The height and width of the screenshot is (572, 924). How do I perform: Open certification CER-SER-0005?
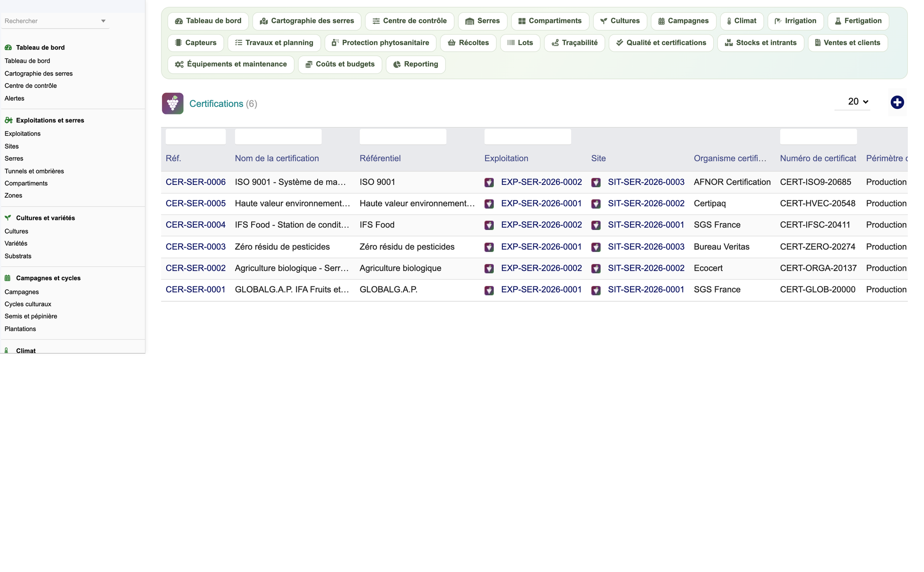pyautogui.click(x=196, y=203)
